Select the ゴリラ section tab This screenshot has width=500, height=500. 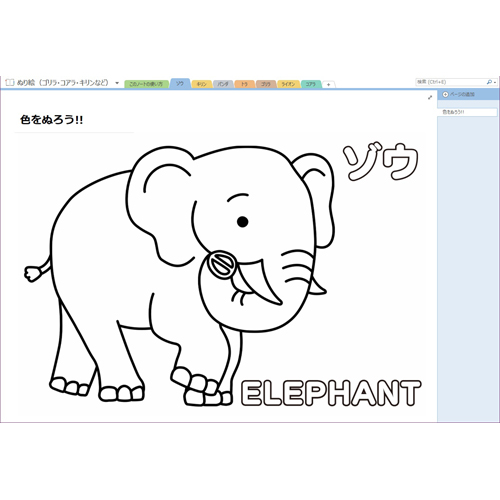266,84
